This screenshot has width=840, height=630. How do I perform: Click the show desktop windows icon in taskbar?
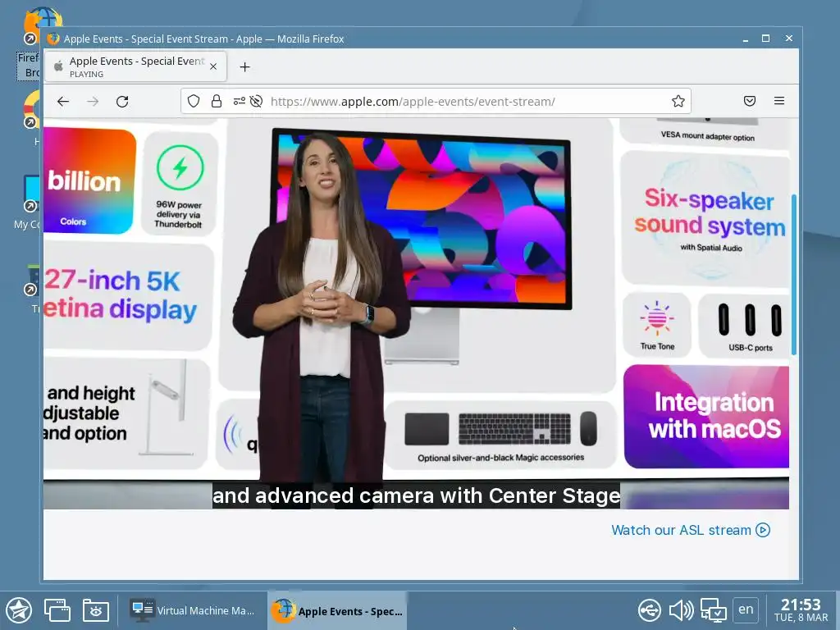[x=57, y=610]
